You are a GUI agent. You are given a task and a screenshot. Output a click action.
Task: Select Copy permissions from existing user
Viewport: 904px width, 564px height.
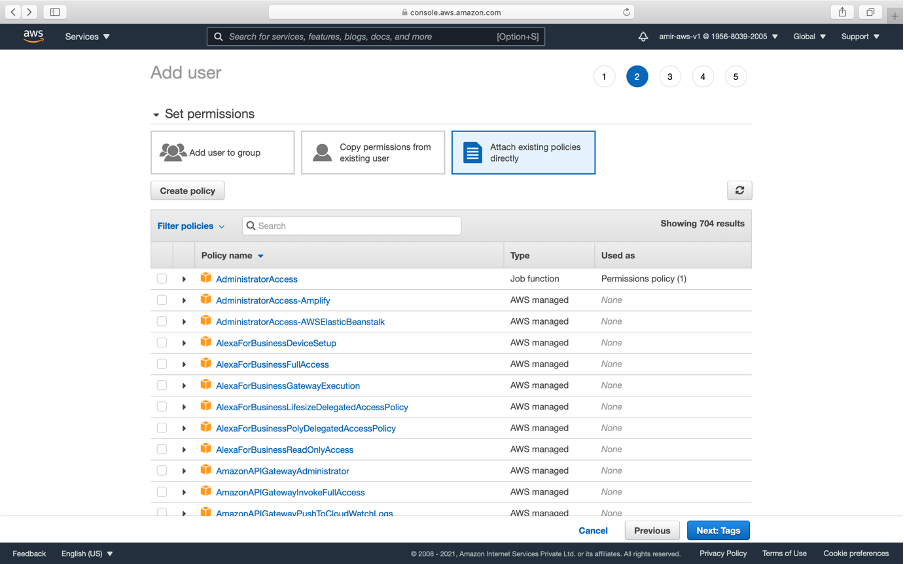(x=373, y=152)
